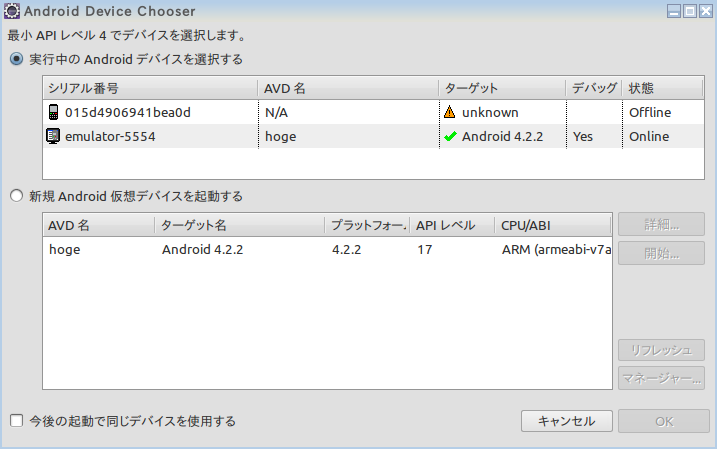Sort by the ターゲット名 column header
717x449 pixels.
[x=240, y=225]
